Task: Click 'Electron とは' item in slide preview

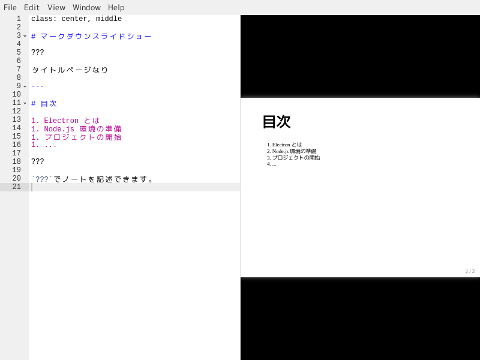Action: point(287,145)
